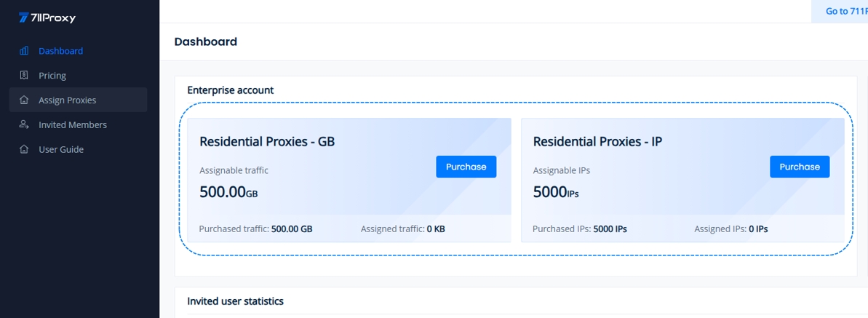Click the Invited user statistics heading
868x318 pixels.
click(x=235, y=301)
